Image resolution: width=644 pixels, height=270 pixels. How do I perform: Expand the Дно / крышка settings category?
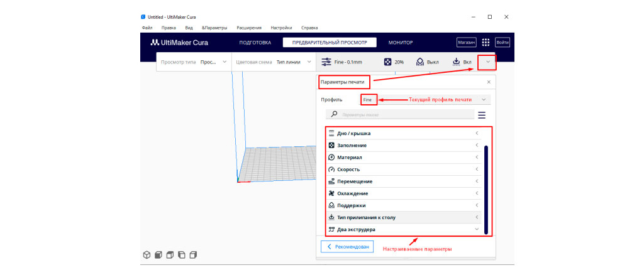coord(404,133)
